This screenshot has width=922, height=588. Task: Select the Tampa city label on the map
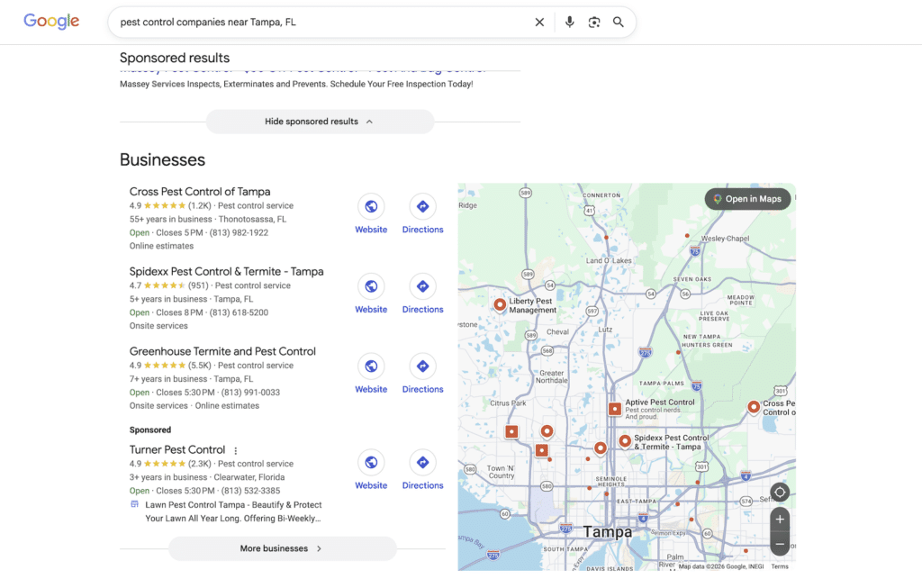[x=608, y=532]
